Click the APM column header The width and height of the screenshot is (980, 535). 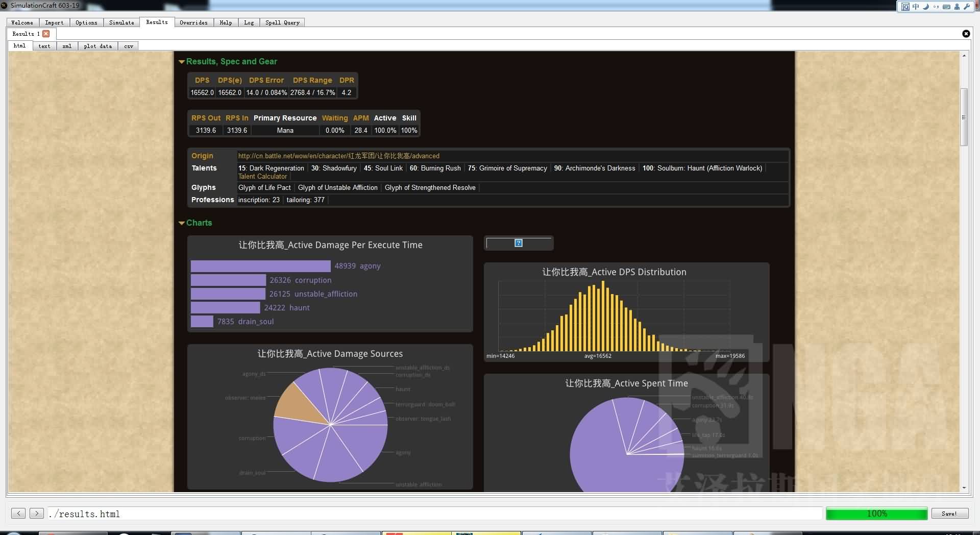(x=361, y=118)
